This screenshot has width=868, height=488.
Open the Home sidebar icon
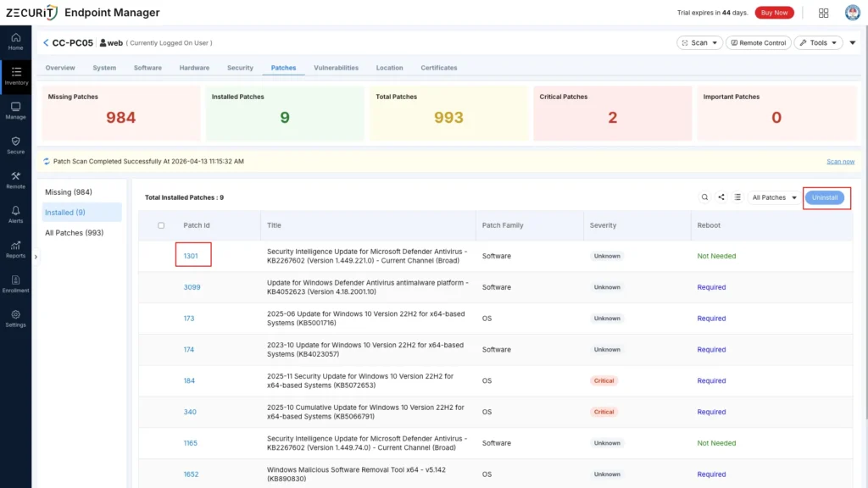click(15, 42)
